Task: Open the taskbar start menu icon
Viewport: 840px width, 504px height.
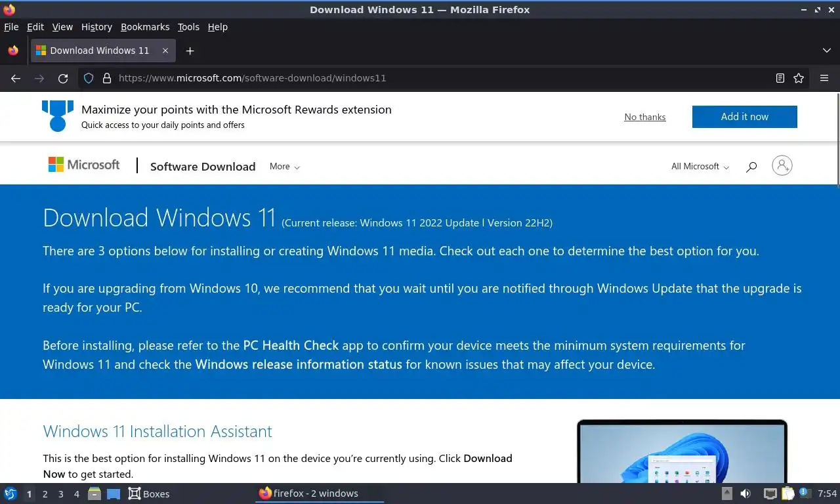Action: click(10, 493)
